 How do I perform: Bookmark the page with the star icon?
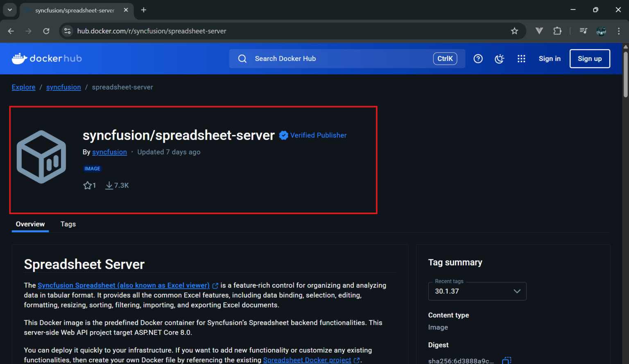pos(514,31)
